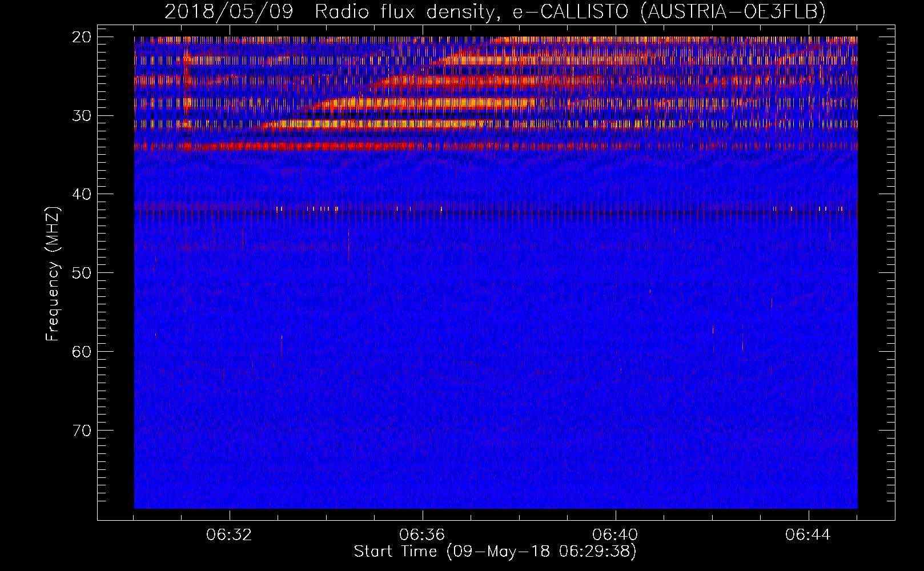Click the 06:40 time tick label
The width and height of the screenshot is (924, 571).
[x=615, y=535]
